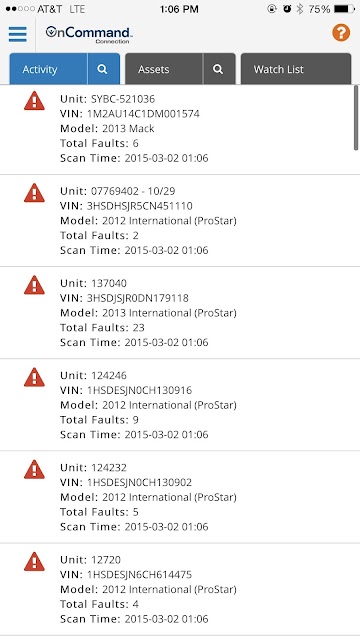Image resolution: width=360 pixels, height=640 pixels.
Task: Tap warning icon for unit 137040
Action: [x=34, y=285]
